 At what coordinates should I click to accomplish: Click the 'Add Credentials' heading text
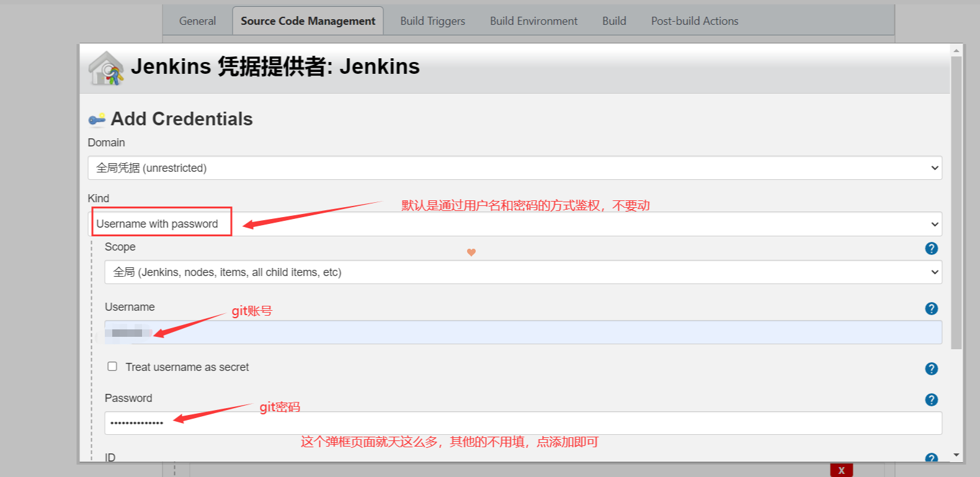pos(182,119)
